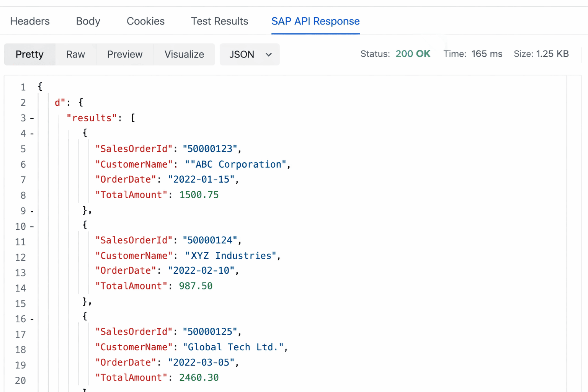
Task: Open the Visualize response mode
Action: pos(184,54)
